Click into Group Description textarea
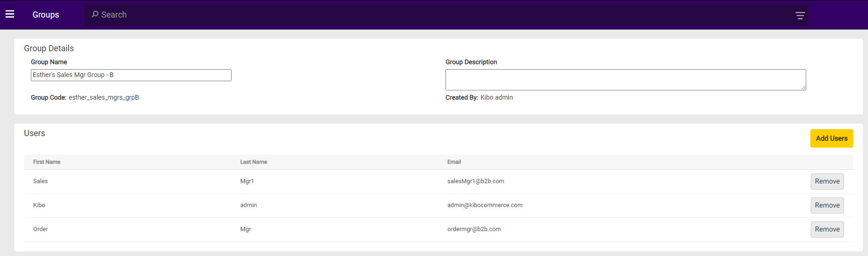This screenshot has width=868, height=256. click(625, 80)
